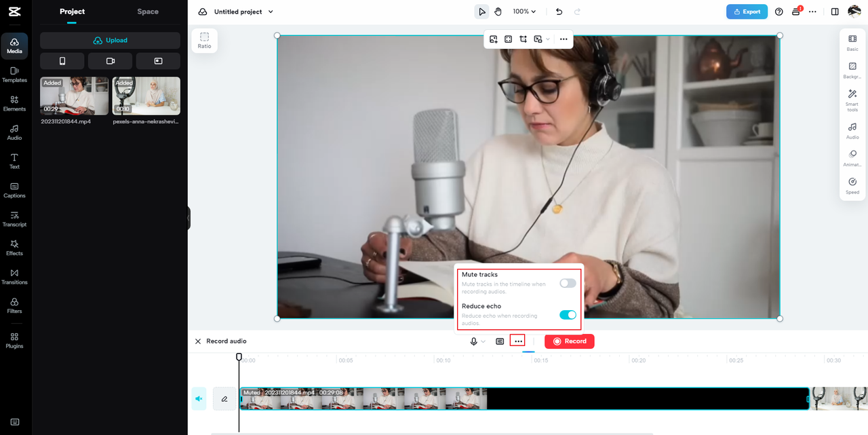Select the pointer select tool

point(481,12)
